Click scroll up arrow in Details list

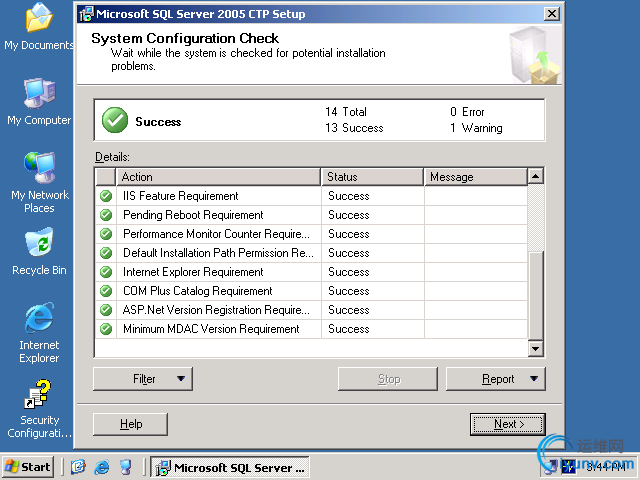point(536,176)
